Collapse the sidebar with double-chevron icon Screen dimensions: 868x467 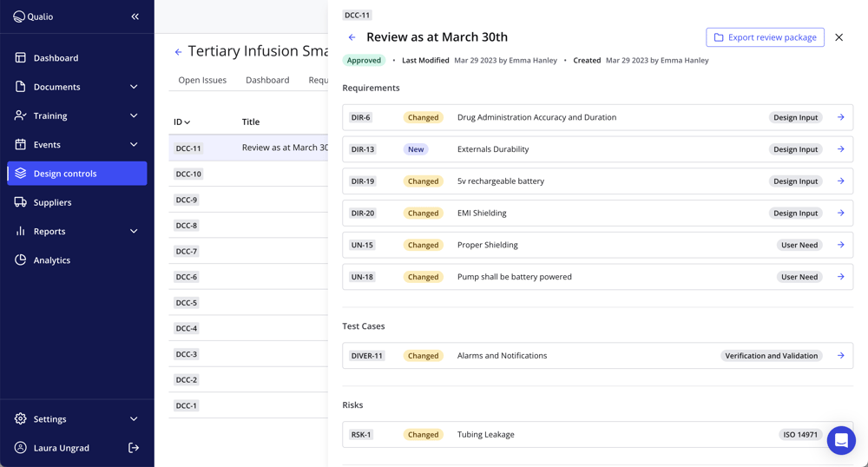(x=135, y=16)
